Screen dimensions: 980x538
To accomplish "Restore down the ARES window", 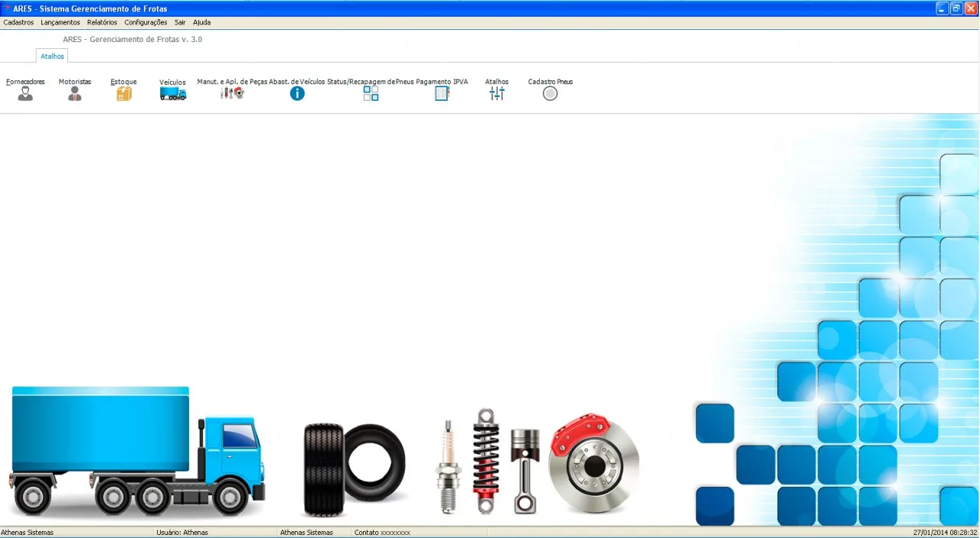I will click(956, 8).
